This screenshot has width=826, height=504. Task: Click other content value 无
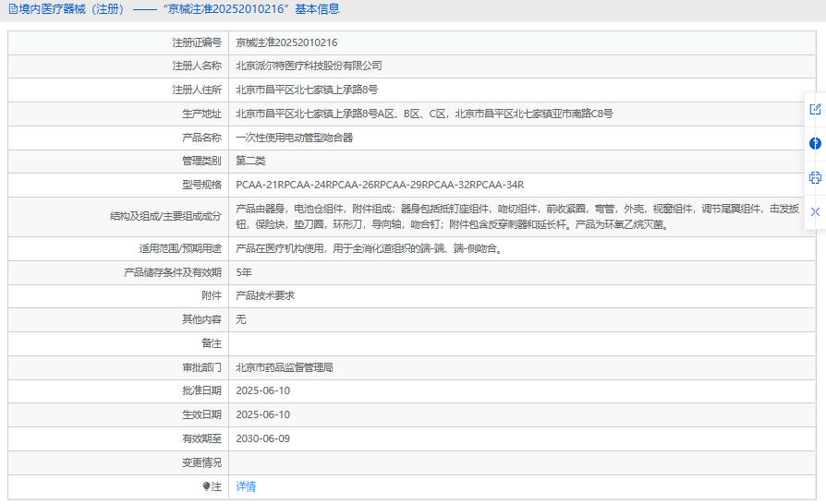pos(241,319)
